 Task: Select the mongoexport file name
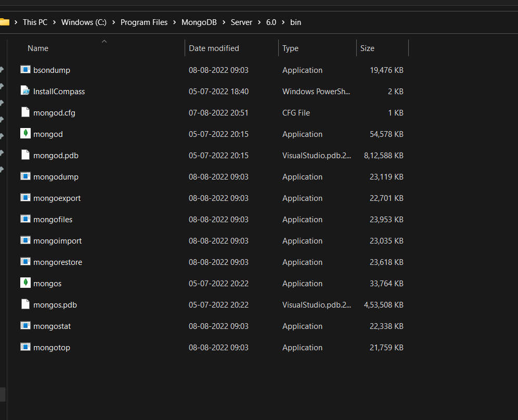point(57,198)
